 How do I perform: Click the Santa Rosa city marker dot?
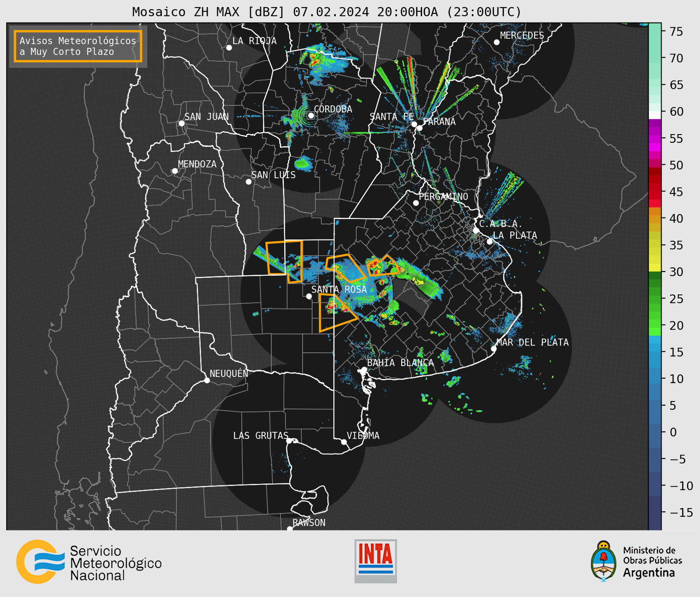click(309, 296)
